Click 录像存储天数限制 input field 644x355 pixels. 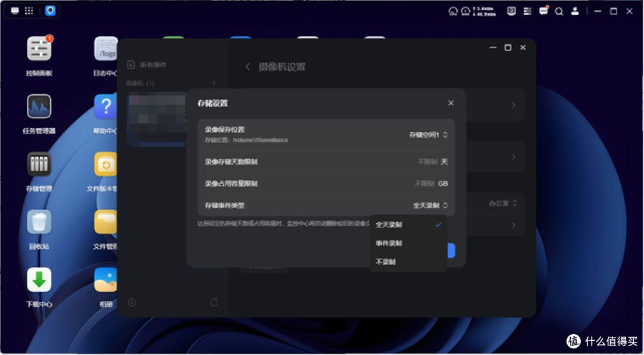(427, 162)
